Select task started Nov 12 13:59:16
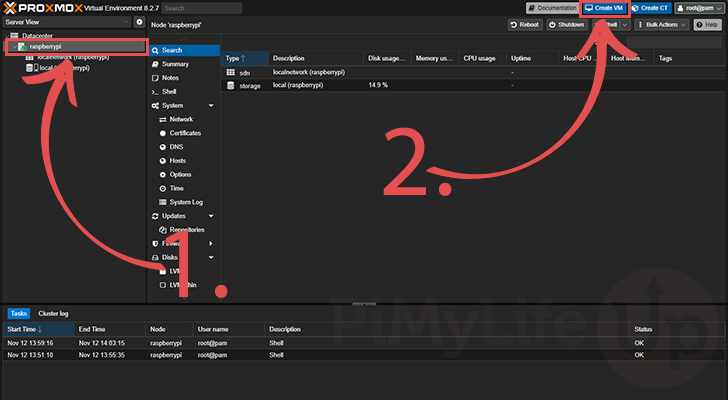The height and width of the screenshot is (400, 728). tap(364, 343)
